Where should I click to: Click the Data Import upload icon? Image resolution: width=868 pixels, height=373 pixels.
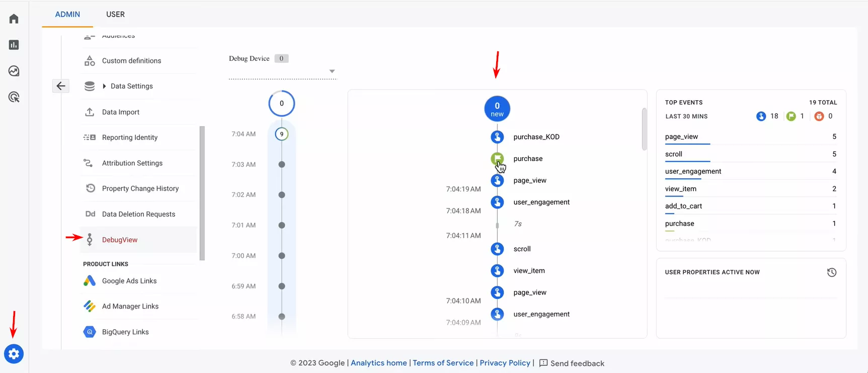[90, 112]
